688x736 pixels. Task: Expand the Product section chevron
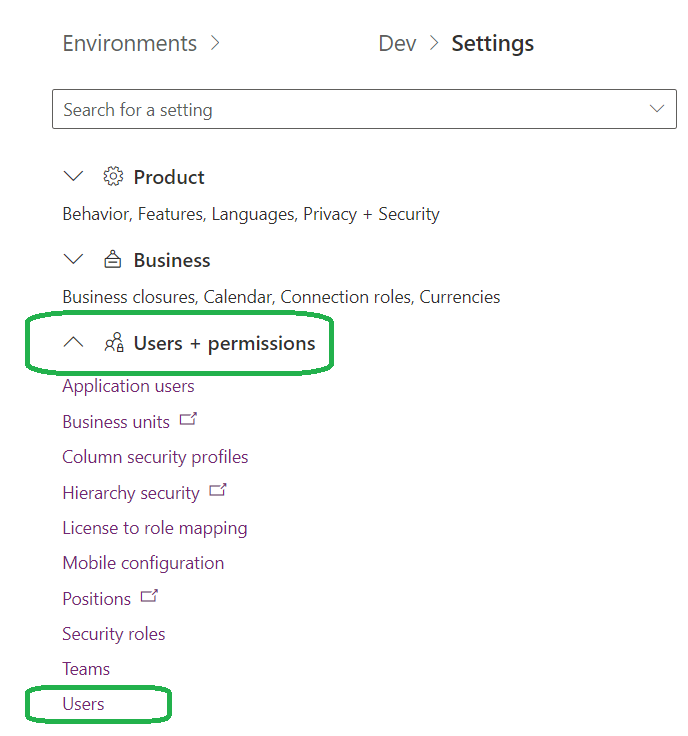[x=73, y=176]
